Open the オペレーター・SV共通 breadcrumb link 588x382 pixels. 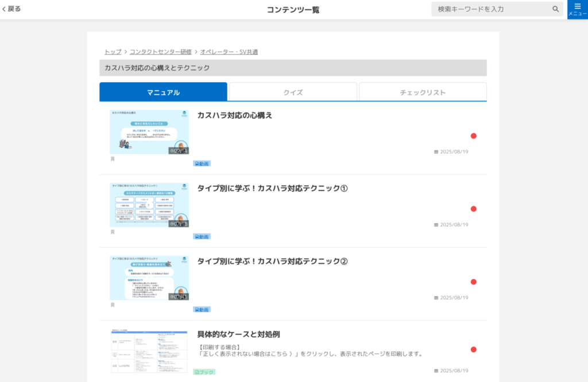229,52
